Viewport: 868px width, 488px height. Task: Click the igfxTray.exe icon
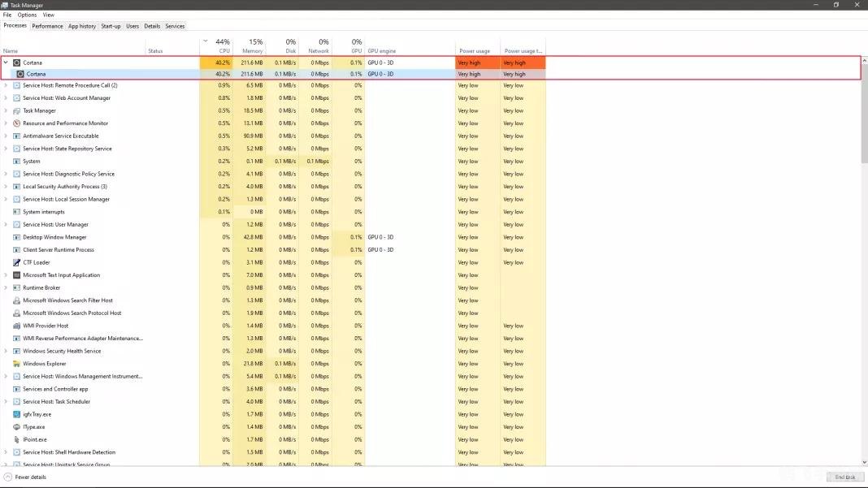16,414
